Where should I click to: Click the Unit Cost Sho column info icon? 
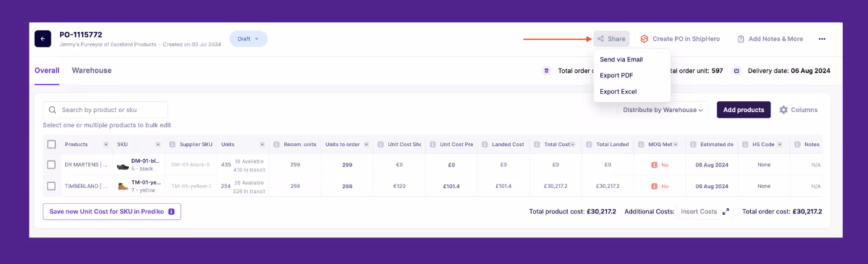381,145
